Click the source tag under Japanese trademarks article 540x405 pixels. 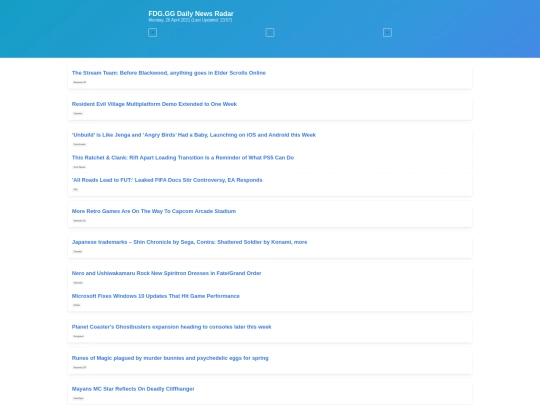pyautogui.click(x=77, y=251)
